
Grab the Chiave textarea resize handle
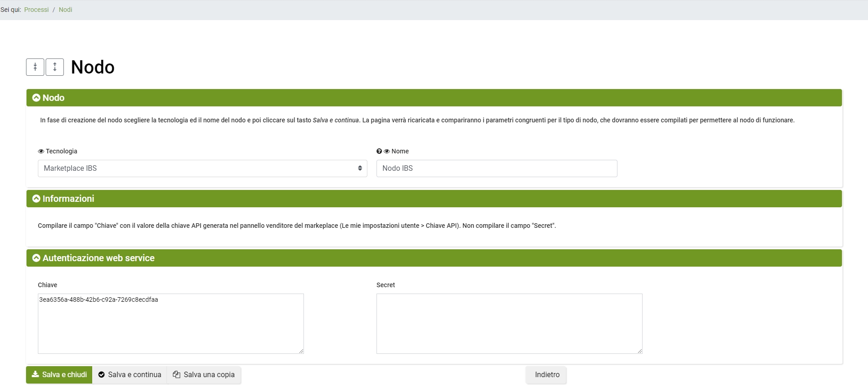[x=301, y=351]
